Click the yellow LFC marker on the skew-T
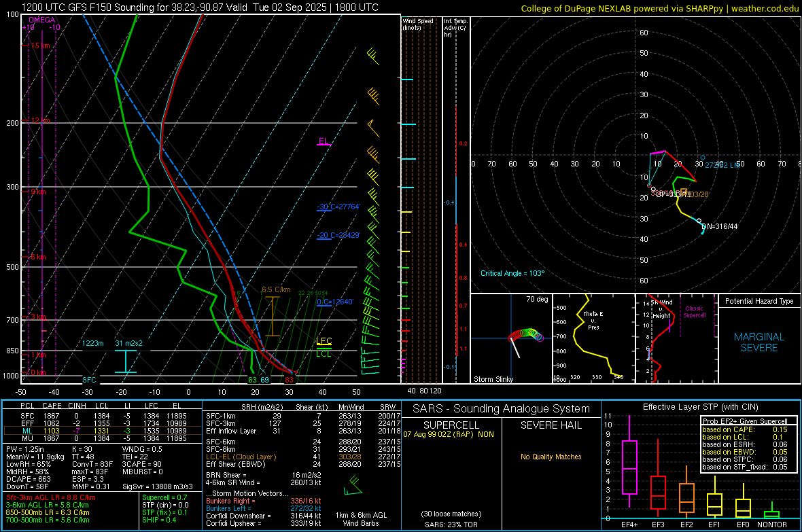The height and width of the screenshot is (532, 802). 324,341
